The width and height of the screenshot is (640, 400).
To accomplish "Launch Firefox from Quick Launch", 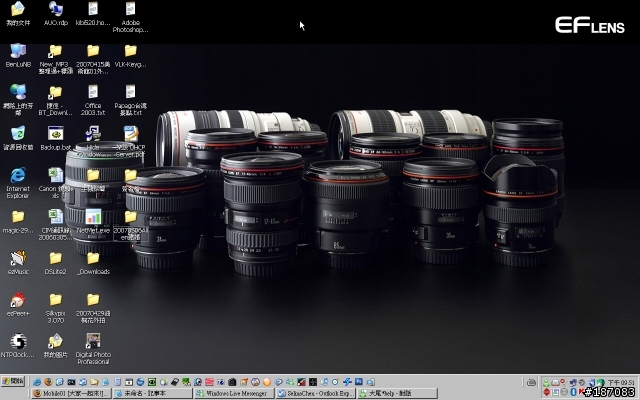I will [x=48, y=382].
